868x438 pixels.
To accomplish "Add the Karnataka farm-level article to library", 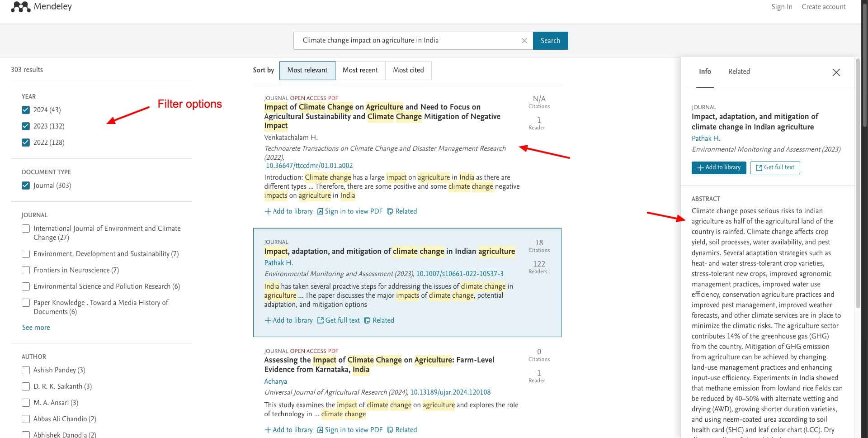I will pos(288,430).
